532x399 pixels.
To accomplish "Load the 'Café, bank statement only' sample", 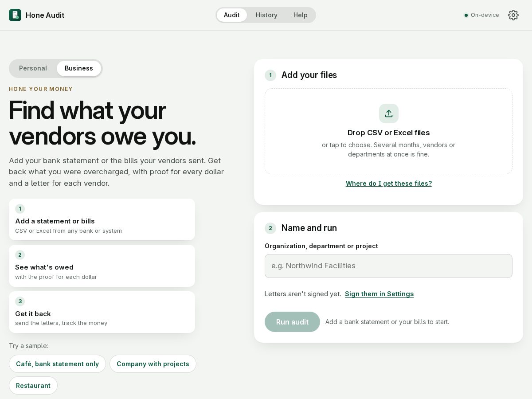I will [x=58, y=364].
